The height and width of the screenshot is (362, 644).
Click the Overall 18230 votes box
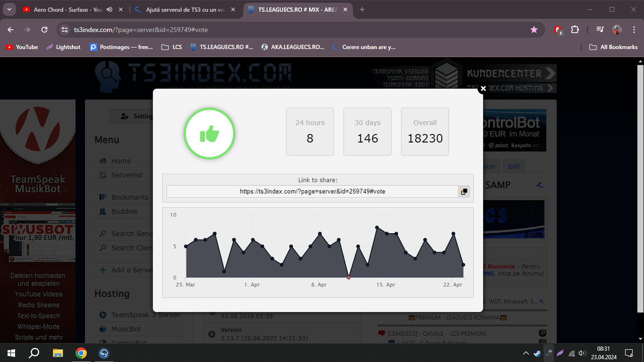[x=425, y=131]
